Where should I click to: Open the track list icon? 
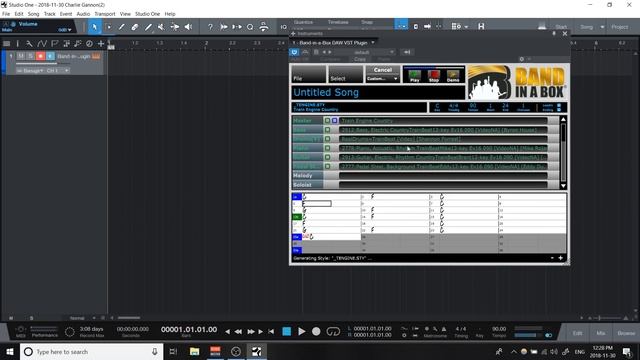pyautogui.click(x=7, y=43)
